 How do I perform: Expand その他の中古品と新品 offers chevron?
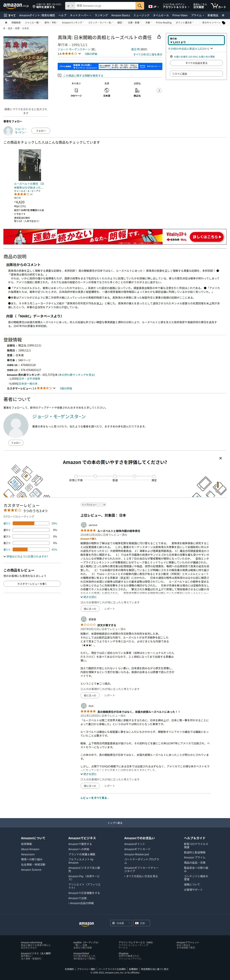[x=211, y=49]
